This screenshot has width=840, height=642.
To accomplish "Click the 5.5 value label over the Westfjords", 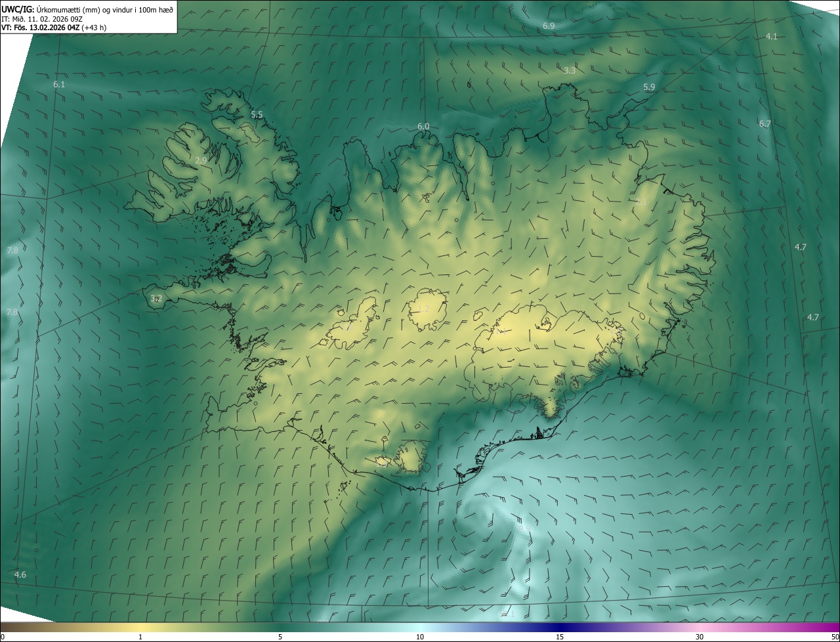I will [257, 115].
